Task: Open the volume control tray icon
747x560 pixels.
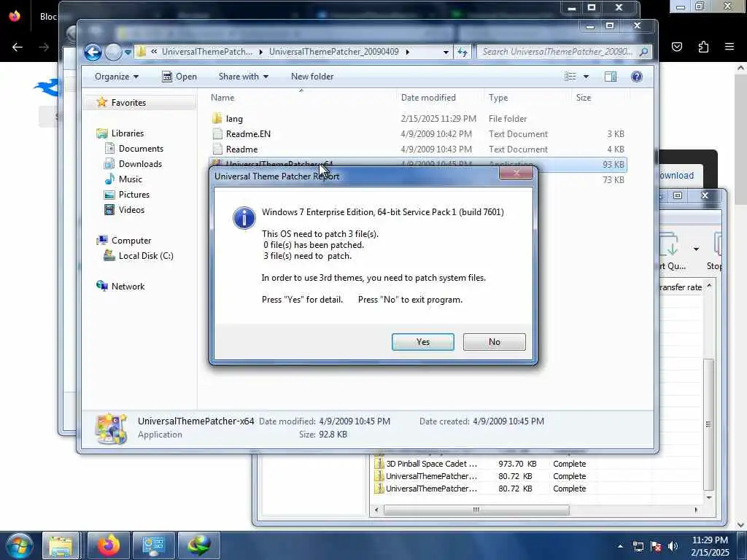Action: [x=673, y=546]
